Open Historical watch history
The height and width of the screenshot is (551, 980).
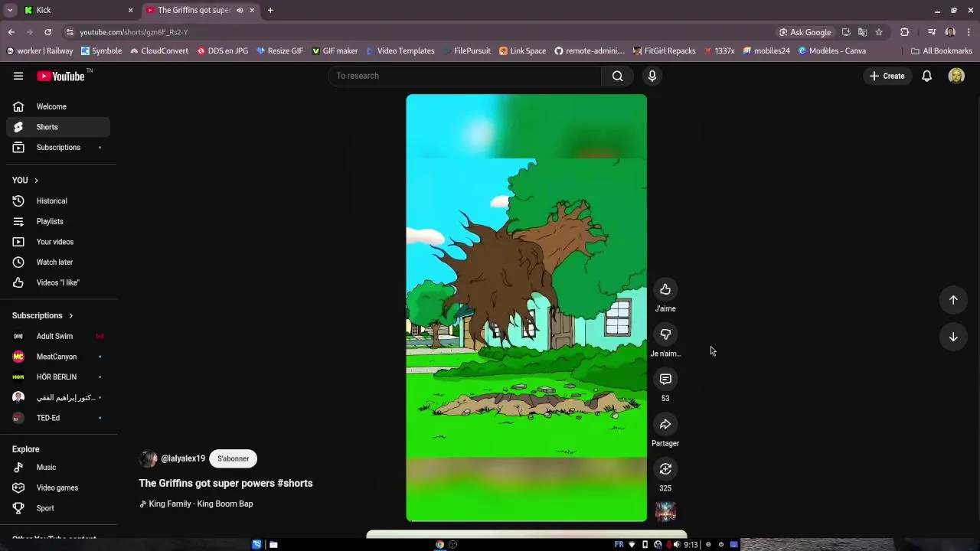[x=58, y=201]
